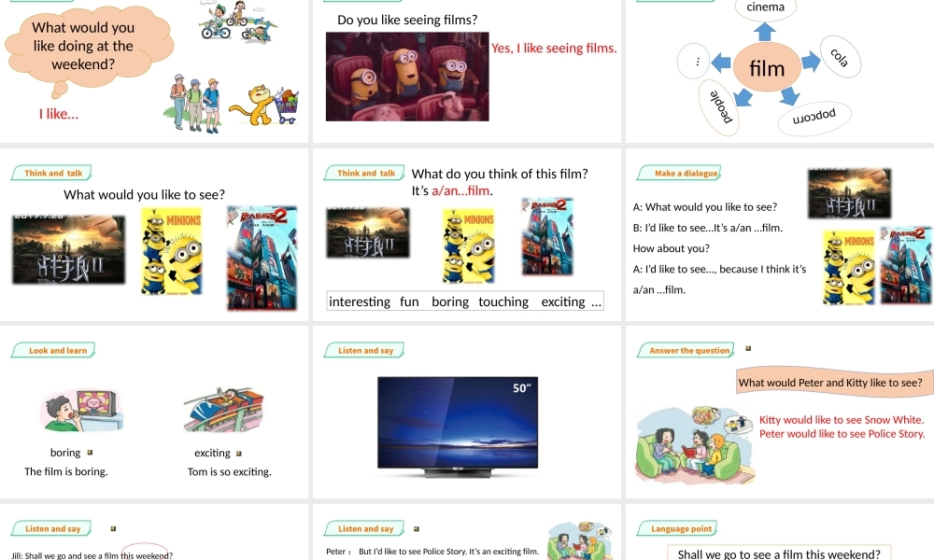934x560 pixels.
Task: Click the shopping cat cartoon image
Action: point(263,105)
